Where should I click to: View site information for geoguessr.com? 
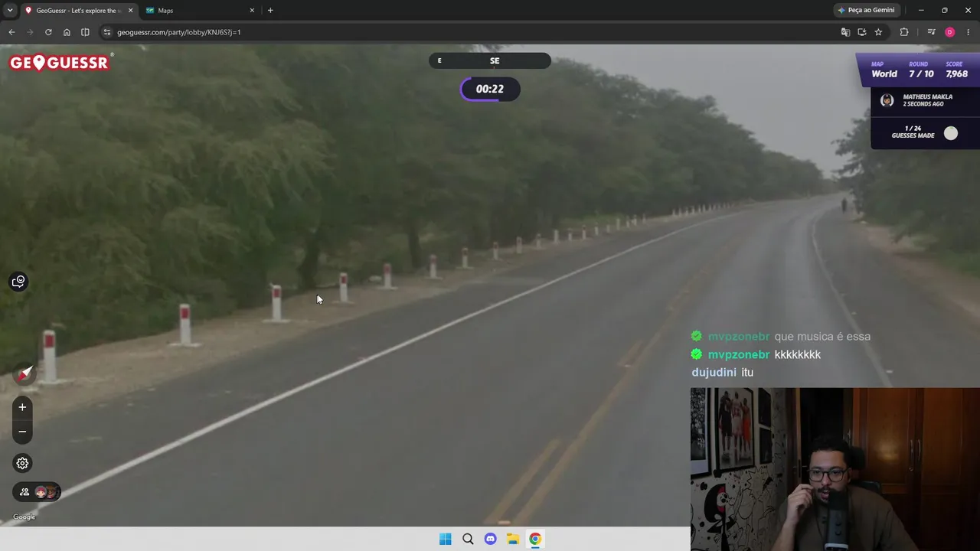[107, 32]
